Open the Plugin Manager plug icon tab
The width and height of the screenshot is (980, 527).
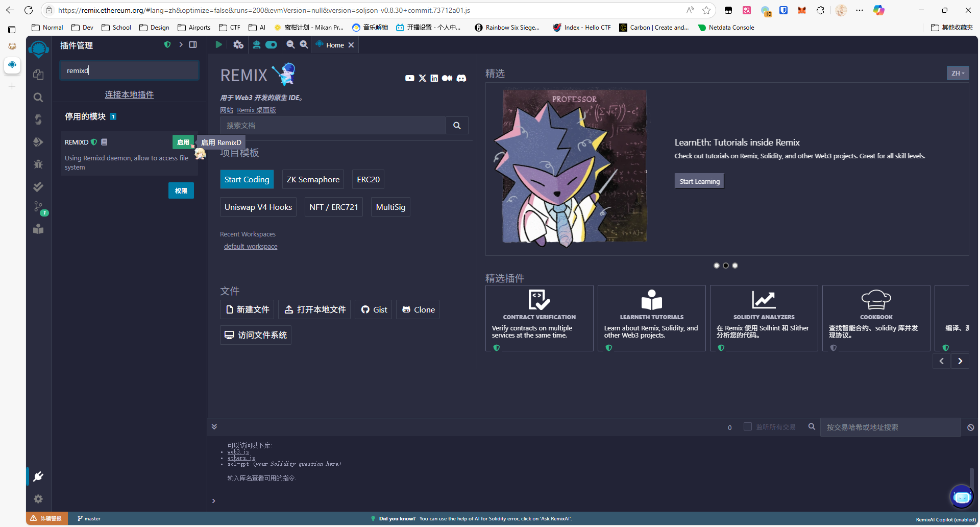[x=38, y=476]
